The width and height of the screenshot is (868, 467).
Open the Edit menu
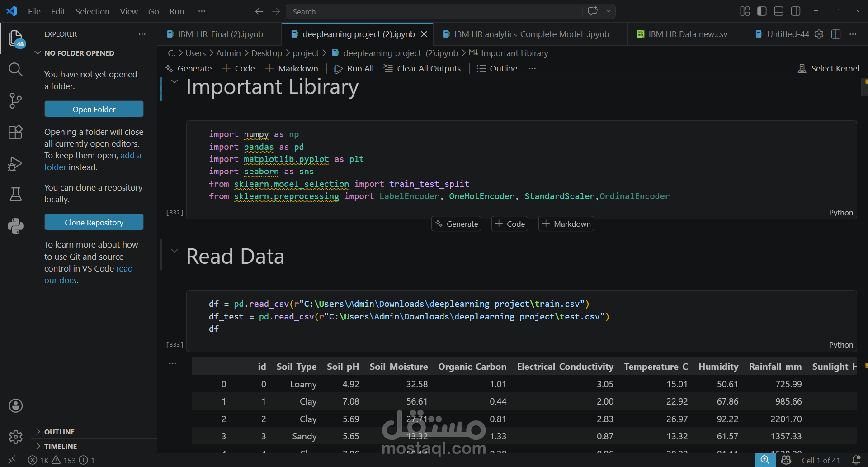[58, 11]
